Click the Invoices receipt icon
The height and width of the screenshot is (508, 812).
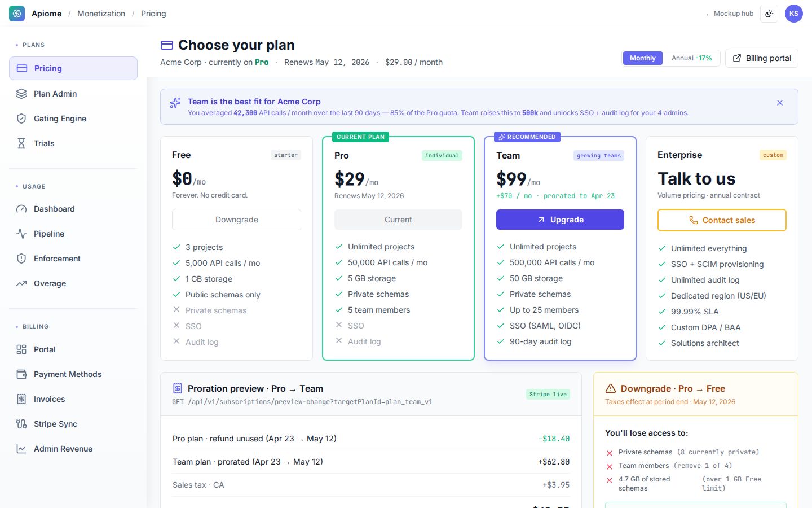pos(21,399)
